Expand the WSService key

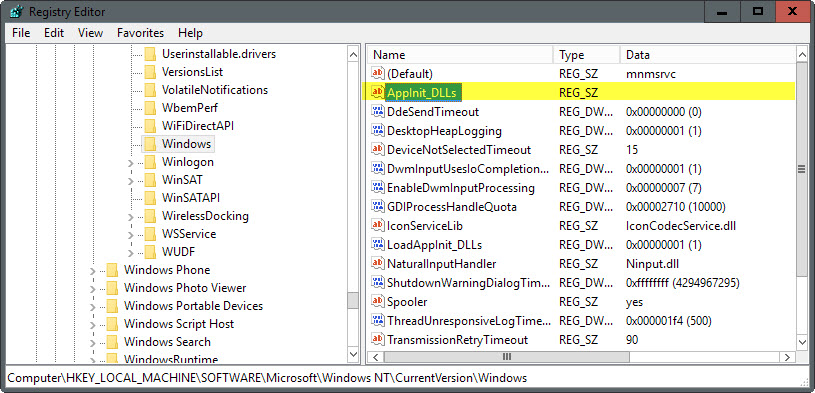coord(130,234)
